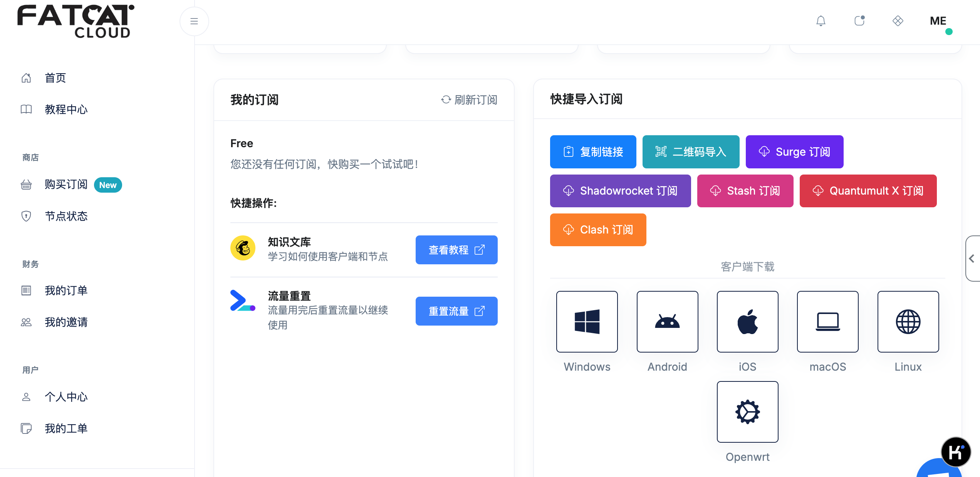Click 知识文库 title text

(x=289, y=242)
